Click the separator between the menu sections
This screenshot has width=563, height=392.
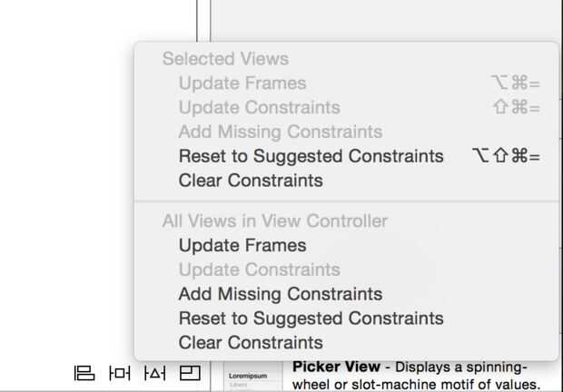click(346, 201)
